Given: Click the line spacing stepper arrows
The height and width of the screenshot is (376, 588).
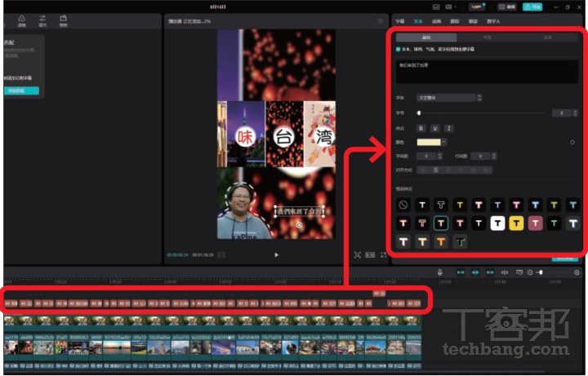Looking at the screenshot, I should pyautogui.click(x=494, y=156).
